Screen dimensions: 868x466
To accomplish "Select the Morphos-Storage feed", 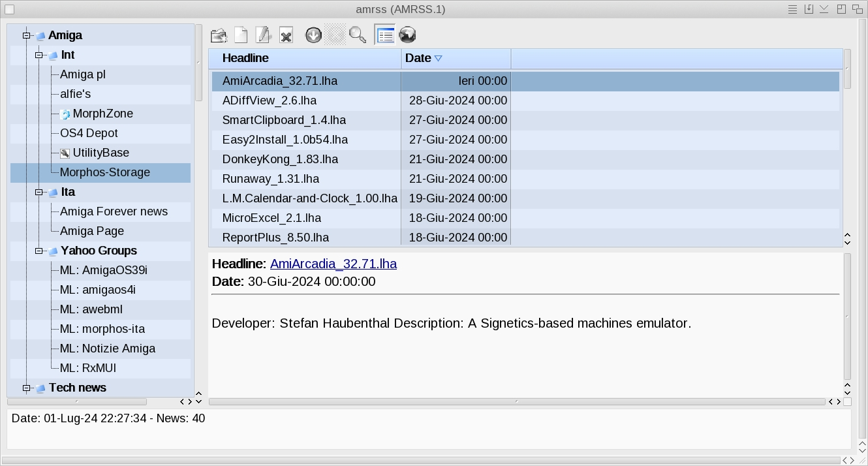I will 101,172.
